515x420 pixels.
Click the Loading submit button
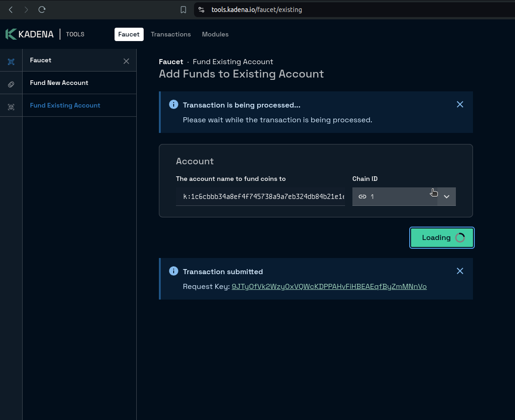tap(442, 238)
